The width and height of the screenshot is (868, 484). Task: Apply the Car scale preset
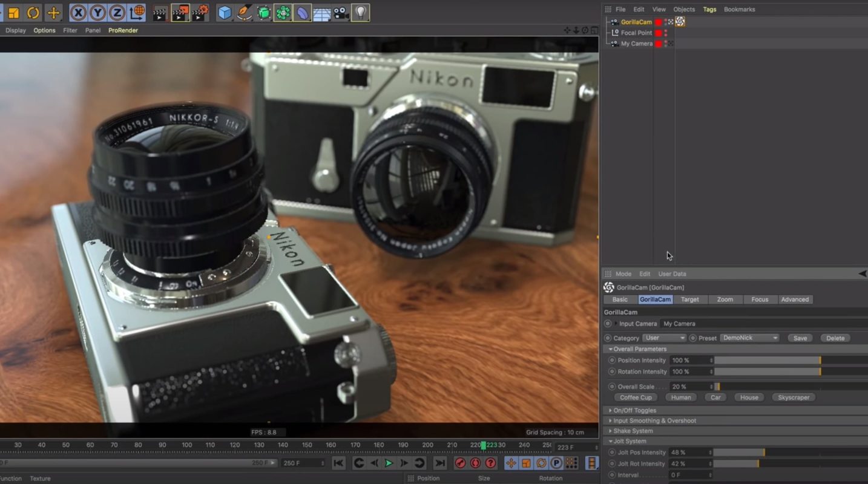(715, 397)
